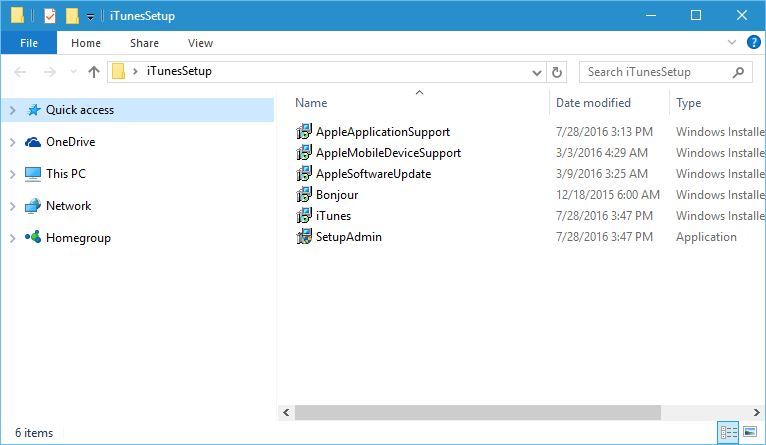Viewport: 766px width, 445px height.
Task: Open the Help question mark icon
Action: [754, 42]
